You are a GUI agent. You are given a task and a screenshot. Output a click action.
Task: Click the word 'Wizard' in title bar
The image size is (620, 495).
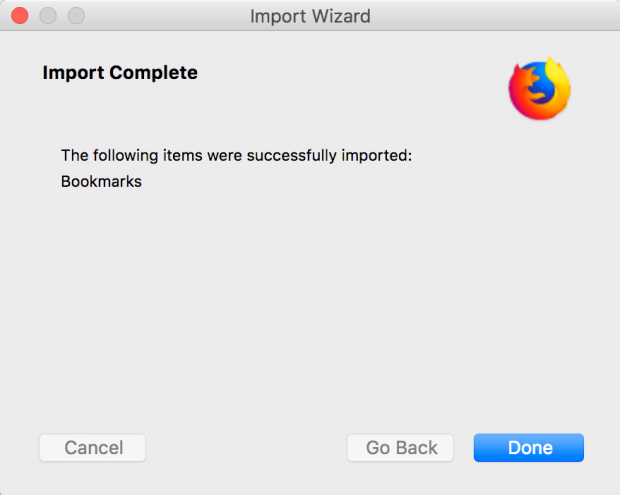339,16
